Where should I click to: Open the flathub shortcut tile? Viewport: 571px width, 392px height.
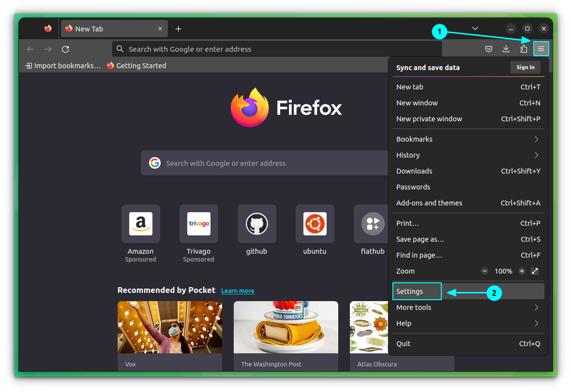[373, 224]
